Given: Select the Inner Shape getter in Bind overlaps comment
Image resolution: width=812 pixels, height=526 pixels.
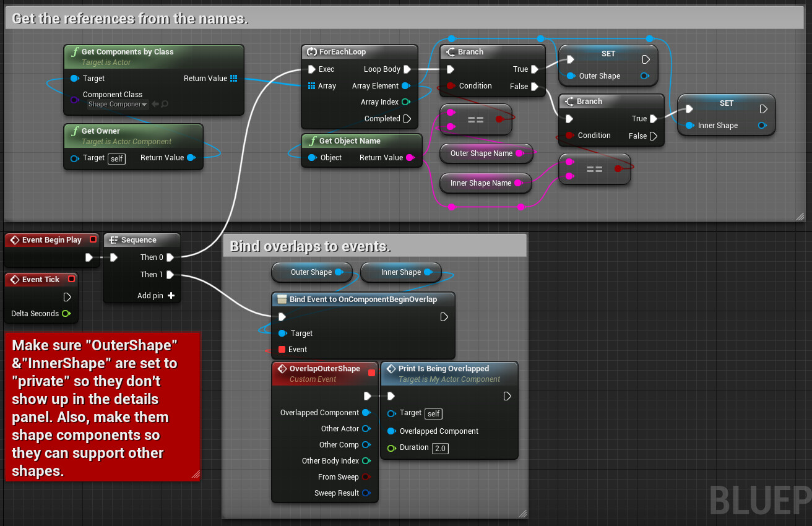Looking at the screenshot, I should [x=401, y=272].
